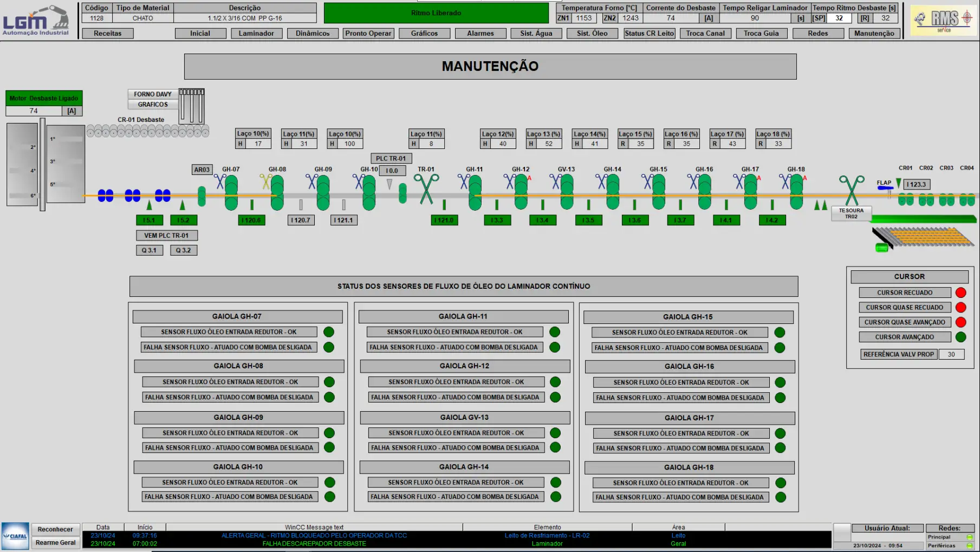The image size is (980, 552).
Task: Click the TESOURA TR02 scissors icon
Action: [x=851, y=190]
